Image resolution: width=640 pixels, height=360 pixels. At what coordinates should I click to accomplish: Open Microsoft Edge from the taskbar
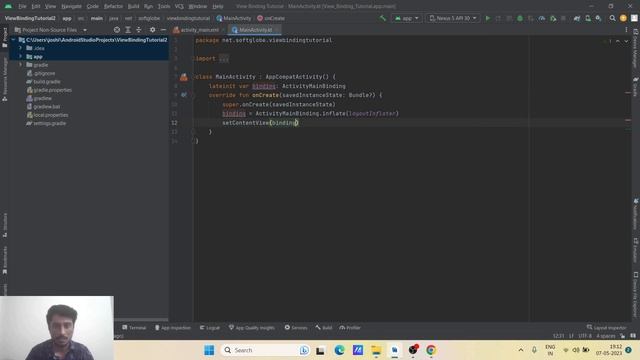coord(339,350)
